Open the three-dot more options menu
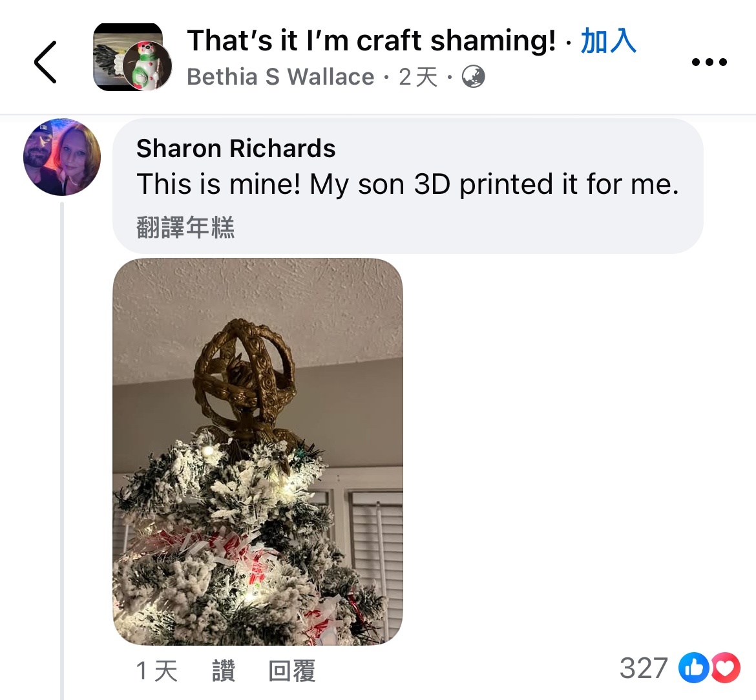 click(x=709, y=62)
